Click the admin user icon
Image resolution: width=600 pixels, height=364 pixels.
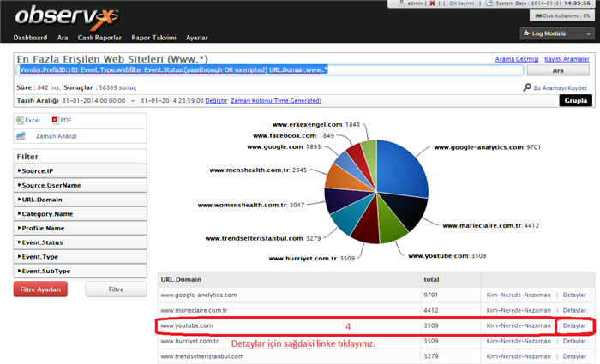pyautogui.click(x=401, y=3)
